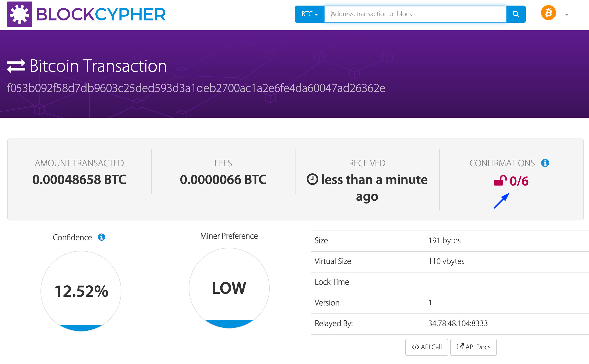Open the BTC dropdown caret in search bar
The image size is (589, 364).
pyautogui.click(x=316, y=14)
